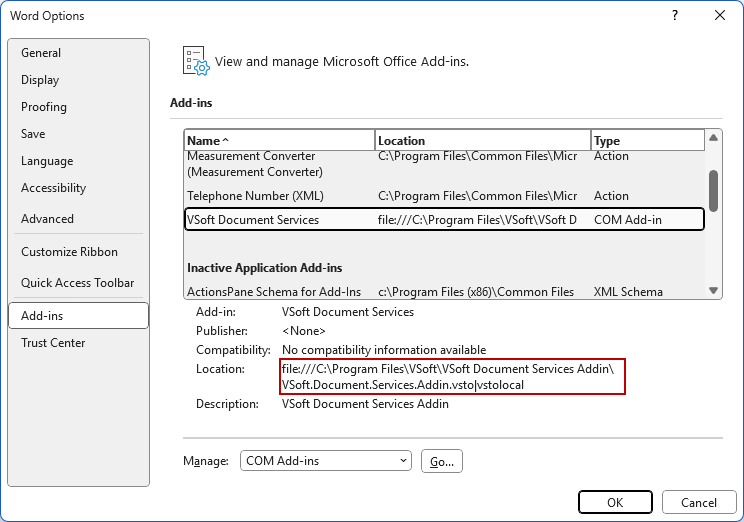Click the vsto location path text
Viewport: 744px width, 522px height.
tap(447, 376)
